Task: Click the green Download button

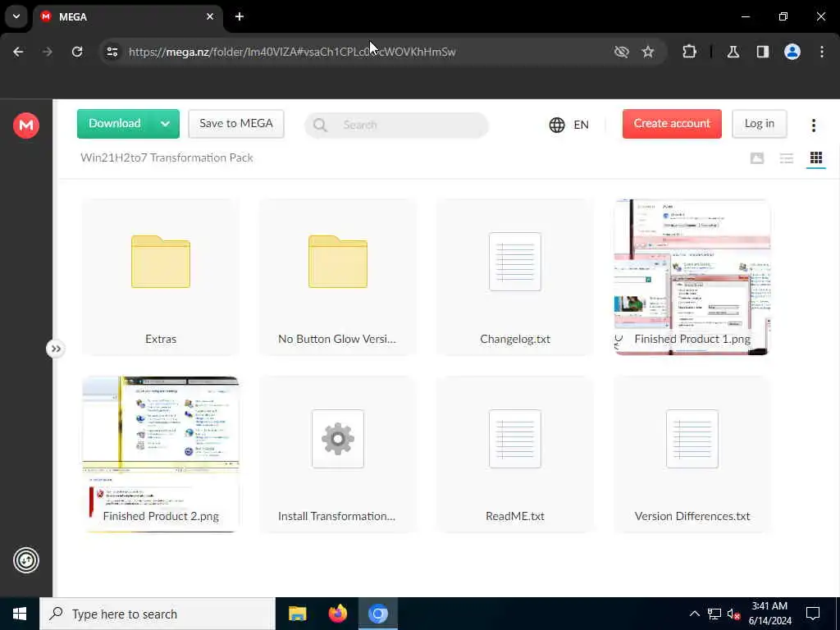Action: tap(115, 124)
